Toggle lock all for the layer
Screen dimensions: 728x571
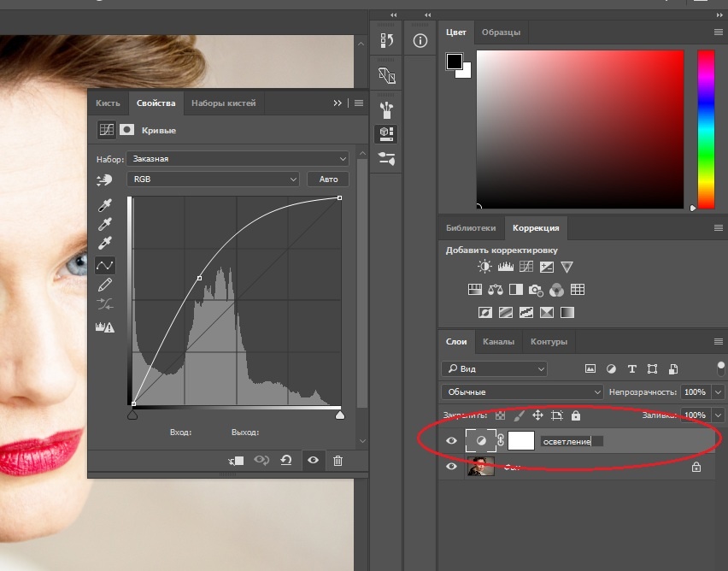point(576,415)
